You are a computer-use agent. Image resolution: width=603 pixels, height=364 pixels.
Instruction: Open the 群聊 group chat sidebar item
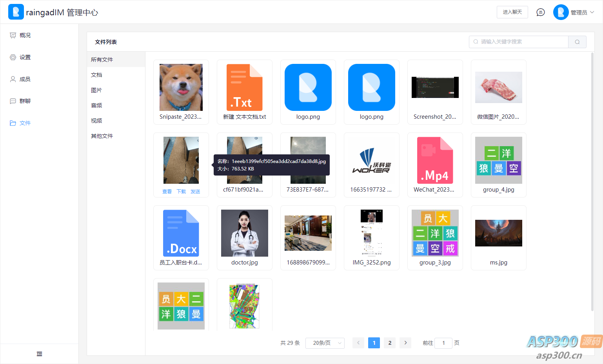(39, 101)
